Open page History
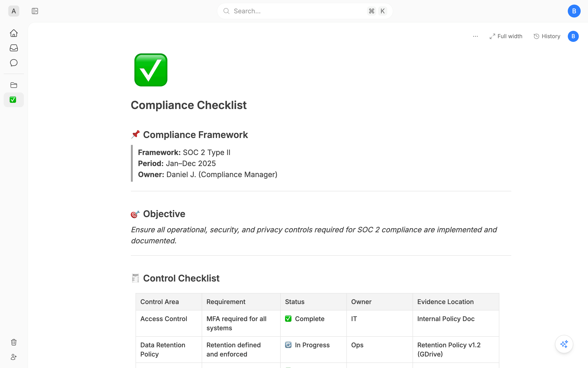The width and height of the screenshot is (588, 368). coord(547,36)
